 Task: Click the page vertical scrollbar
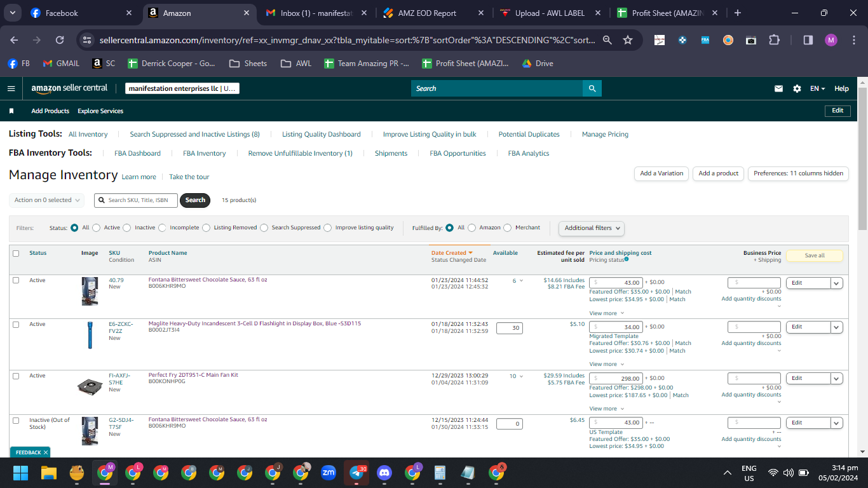pos(862,159)
